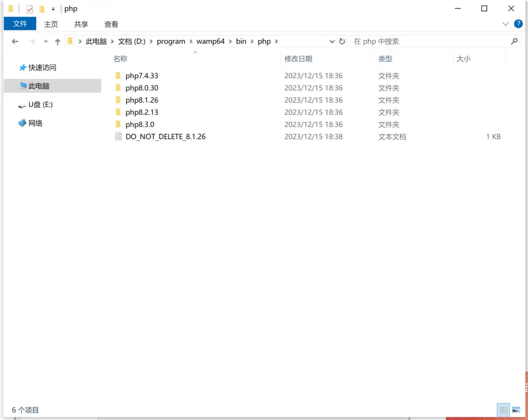Screen dimensions: 528x420
Task: Open the address bar history dropdown
Action: (332, 41)
